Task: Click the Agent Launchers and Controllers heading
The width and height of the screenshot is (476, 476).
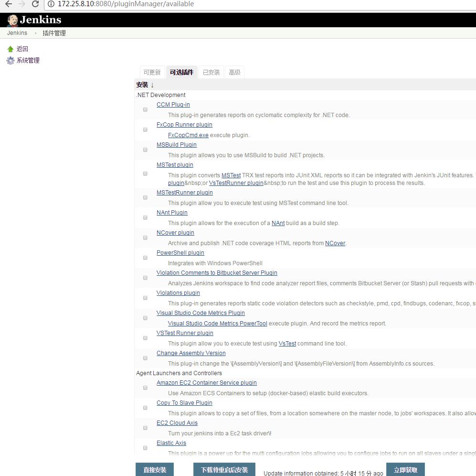Action: pyautogui.click(x=179, y=373)
